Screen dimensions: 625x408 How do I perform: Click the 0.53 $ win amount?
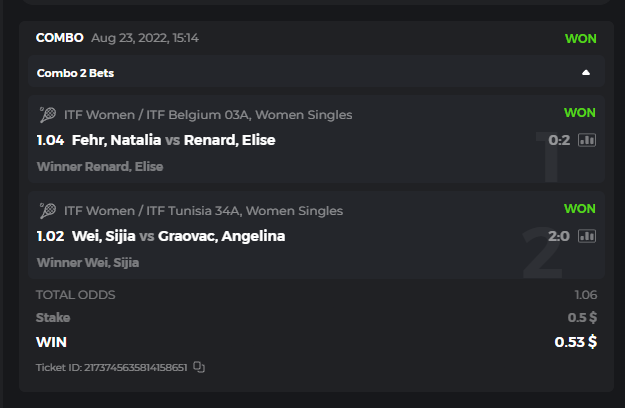(x=575, y=342)
